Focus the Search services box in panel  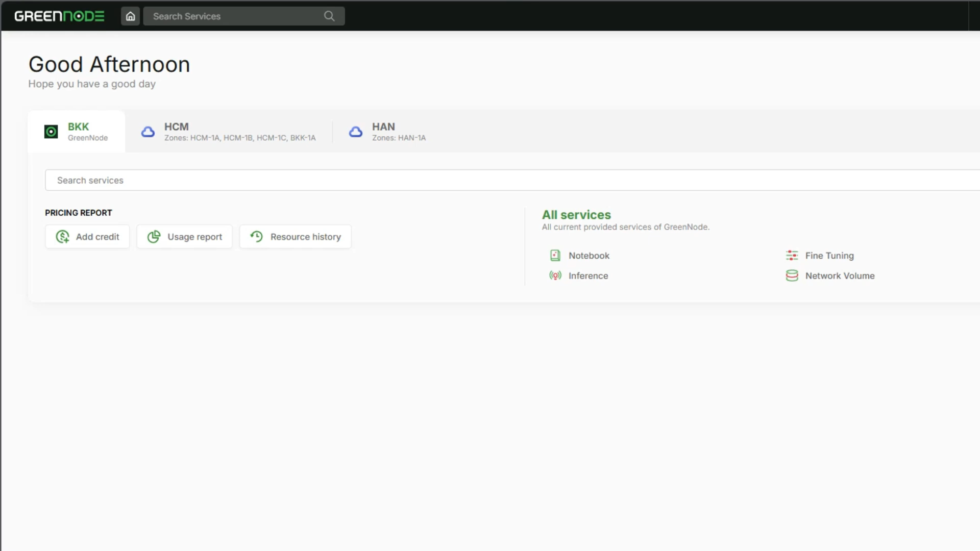512,180
